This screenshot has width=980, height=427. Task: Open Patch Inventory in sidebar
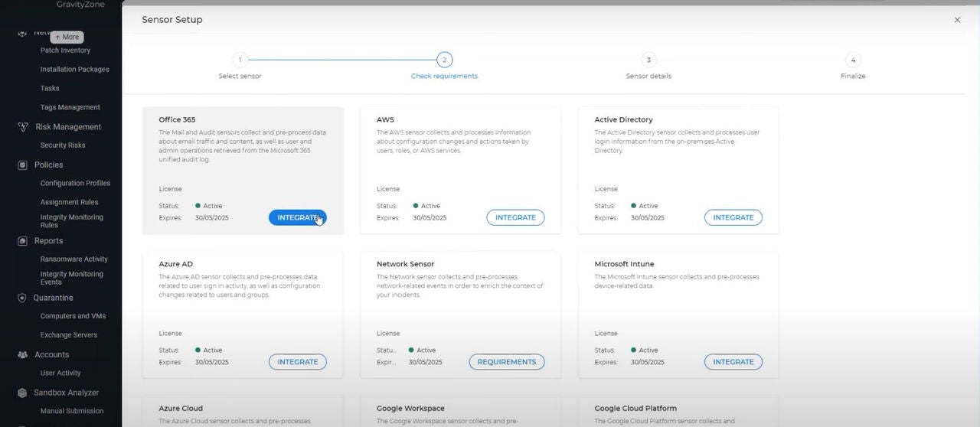point(65,51)
